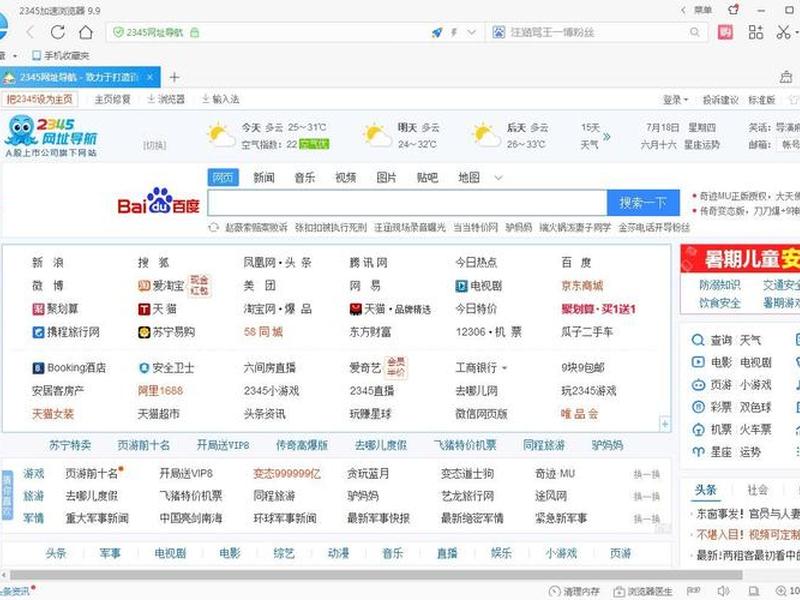Open 天猫 link with red T icon
This screenshot has height=600, width=800.
coord(157,309)
